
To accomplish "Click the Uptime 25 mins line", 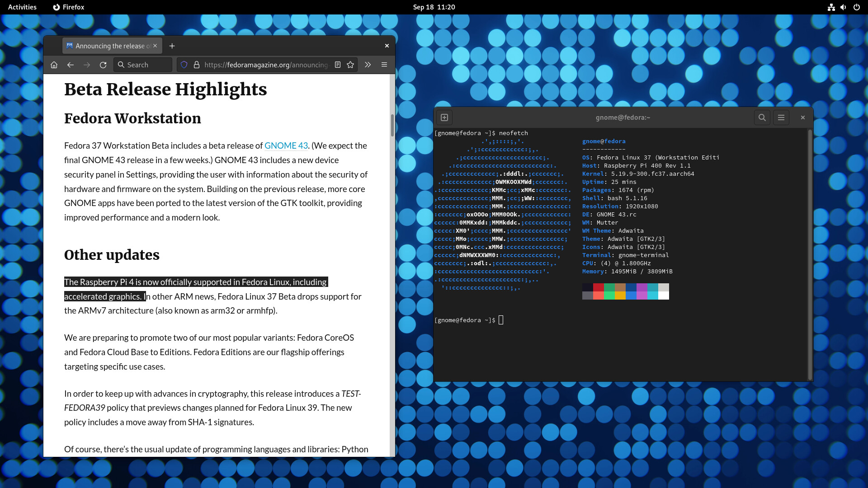I will coord(609,182).
